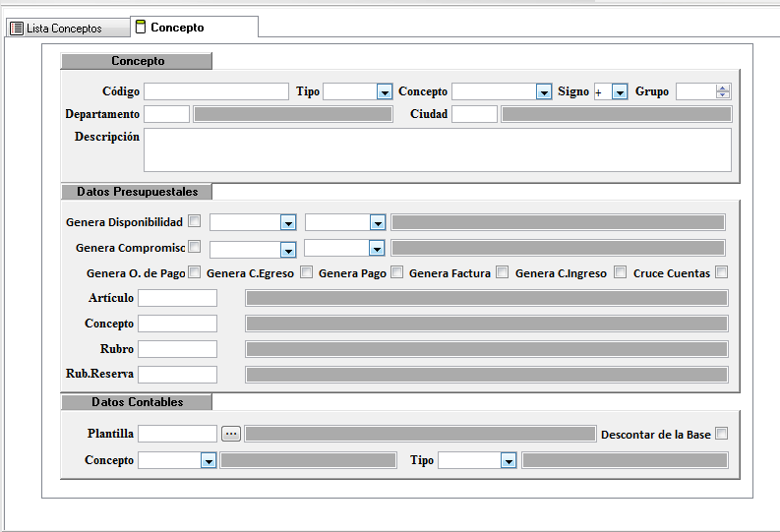Screen dimensions: 780x532
Task: Expand the Concepto dropdown in Datos Contables
Action: point(208,460)
